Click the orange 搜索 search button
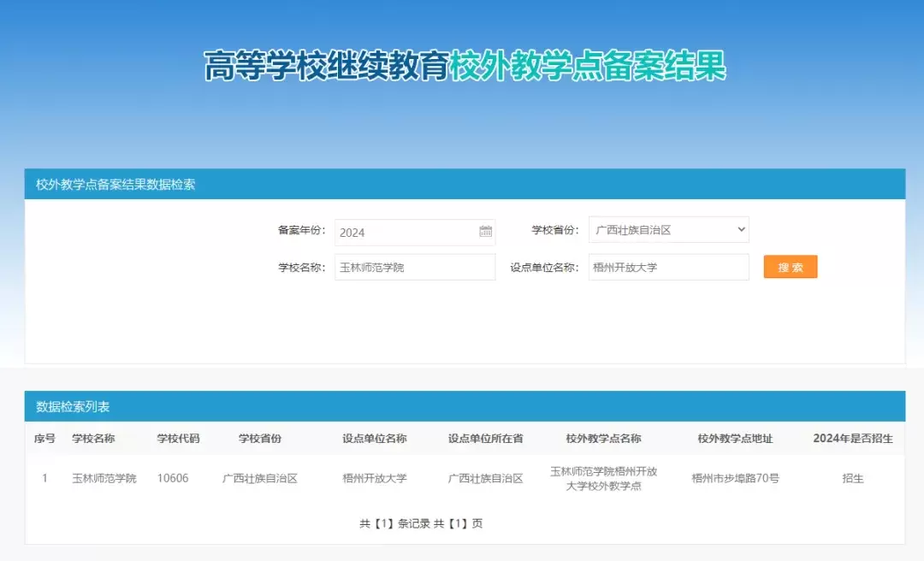This screenshot has width=924, height=561. click(789, 267)
